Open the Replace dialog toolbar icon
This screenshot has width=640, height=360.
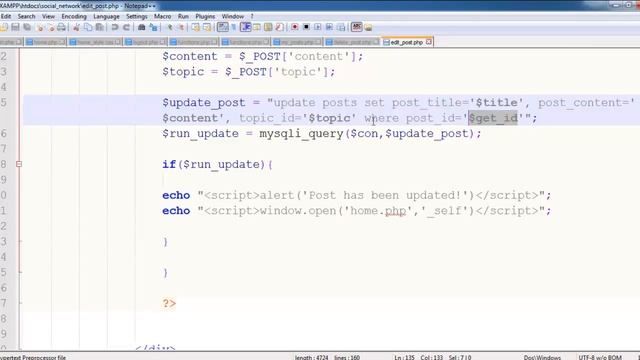(153, 27)
